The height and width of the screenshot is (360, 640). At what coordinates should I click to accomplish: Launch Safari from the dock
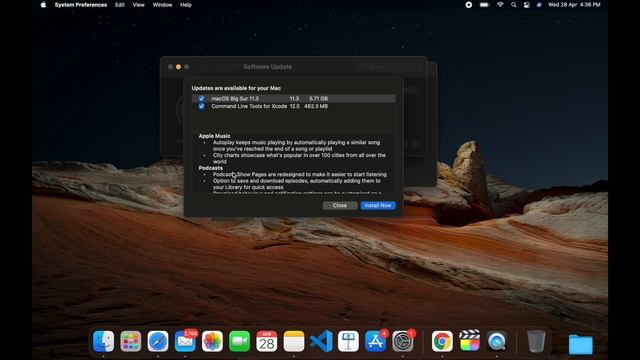pos(158,341)
